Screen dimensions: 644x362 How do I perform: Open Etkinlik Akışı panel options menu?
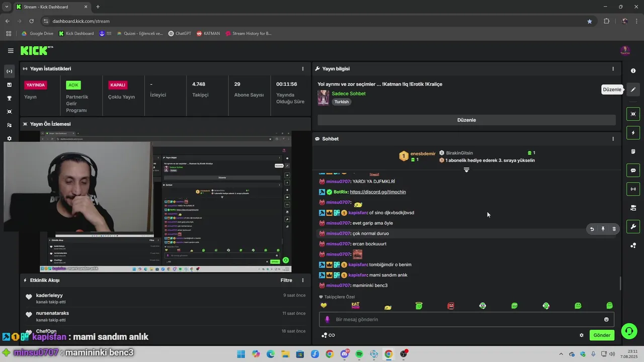click(x=303, y=281)
